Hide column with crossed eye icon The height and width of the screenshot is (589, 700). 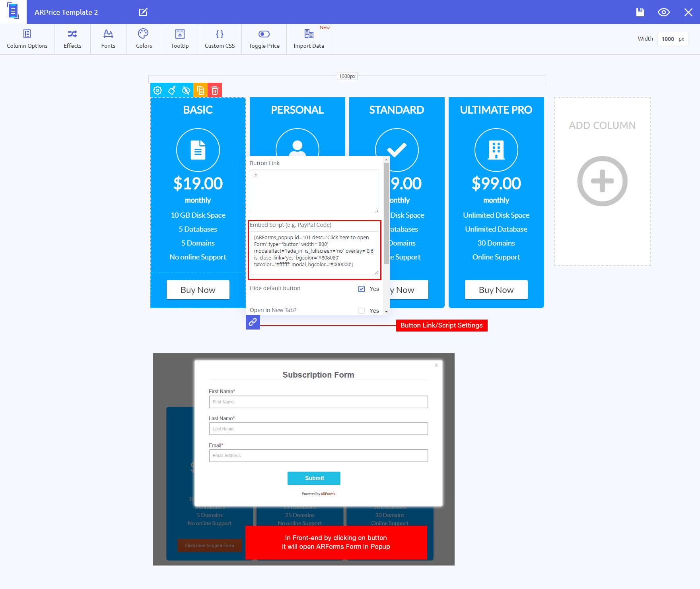[186, 90]
